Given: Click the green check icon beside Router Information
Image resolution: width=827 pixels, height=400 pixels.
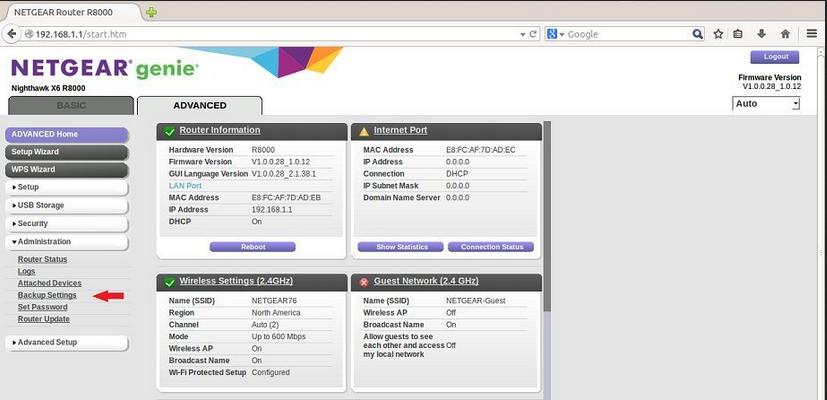Looking at the screenshot, I should pyautogui.click(x=169, y=131).
